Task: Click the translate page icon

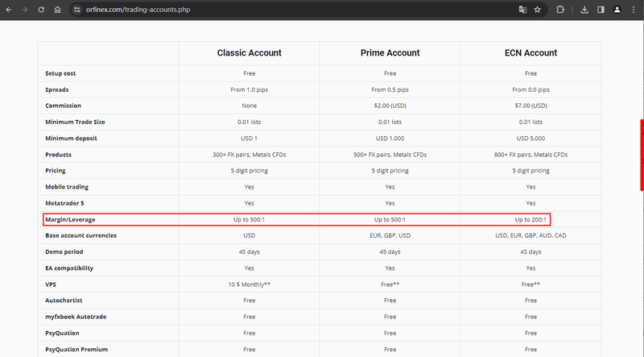Action: [x=522, y=10]
